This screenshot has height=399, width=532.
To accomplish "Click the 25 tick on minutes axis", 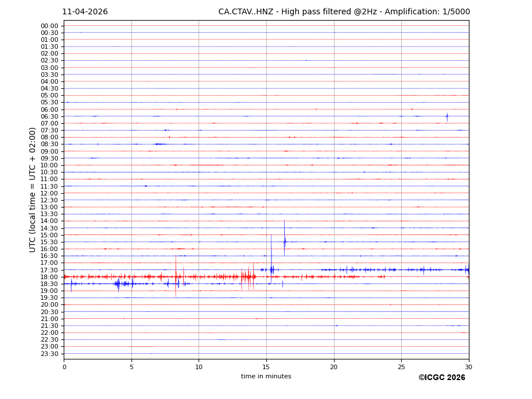I will pos(401,367).
